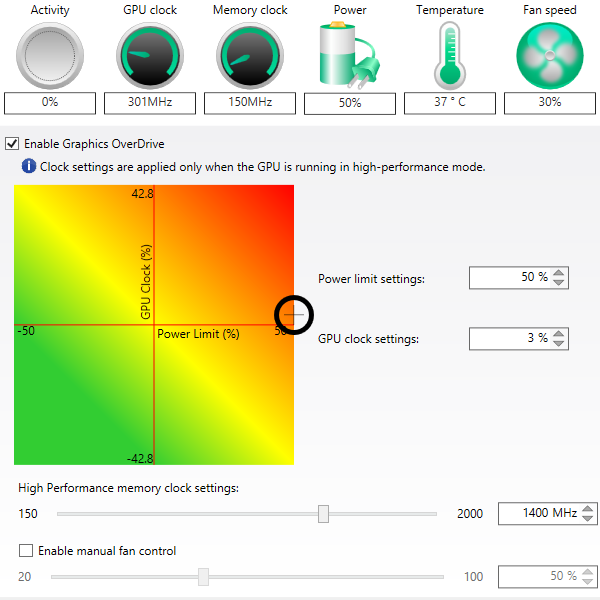Click the -42.8 bottom axis label
600x600 pixels.
pos(140,458)
